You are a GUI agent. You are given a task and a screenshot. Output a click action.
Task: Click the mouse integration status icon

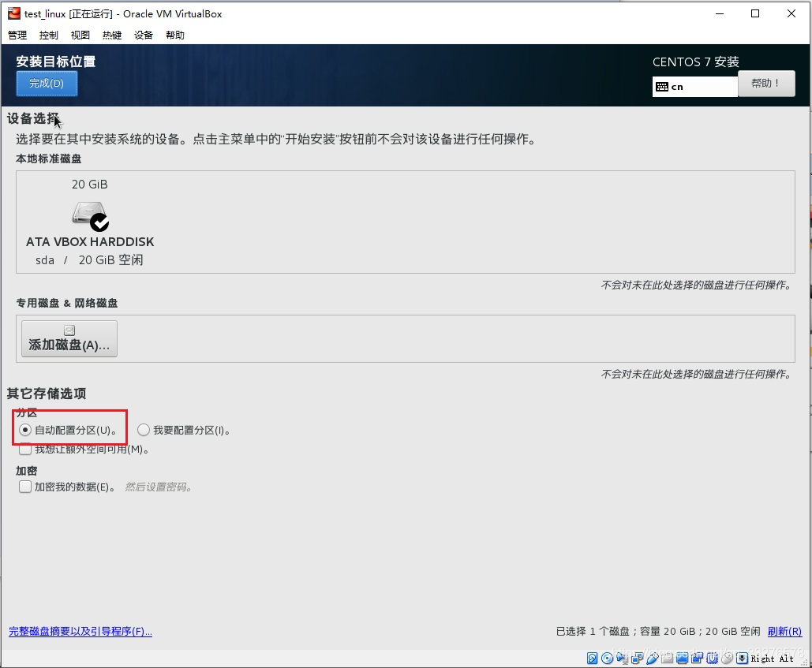pyautogui.click(x=727, y=658)
